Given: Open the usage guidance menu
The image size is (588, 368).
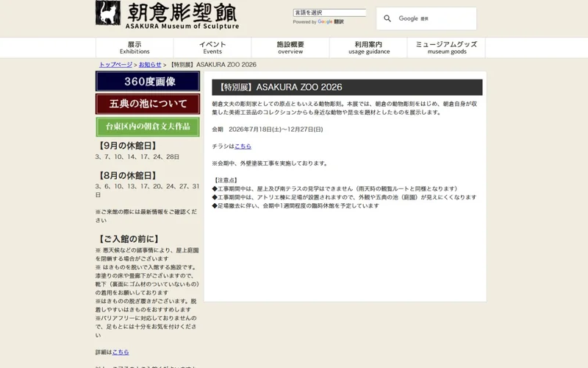Looking at the screenshot, I should coord(369,48).
